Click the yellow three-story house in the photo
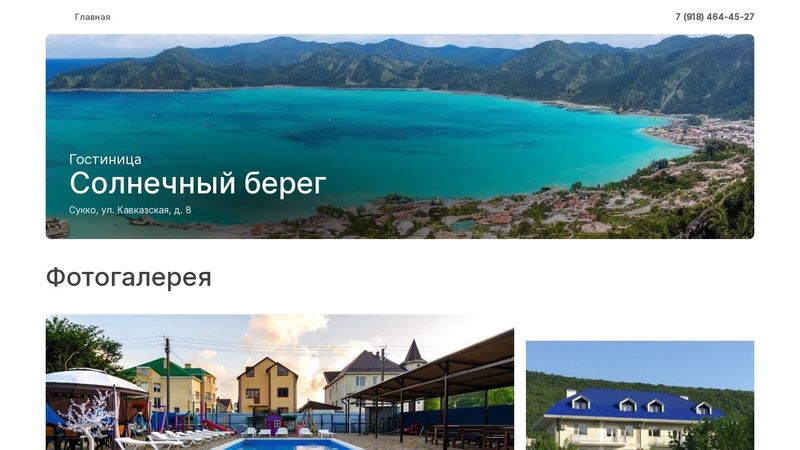 (267, 386)
